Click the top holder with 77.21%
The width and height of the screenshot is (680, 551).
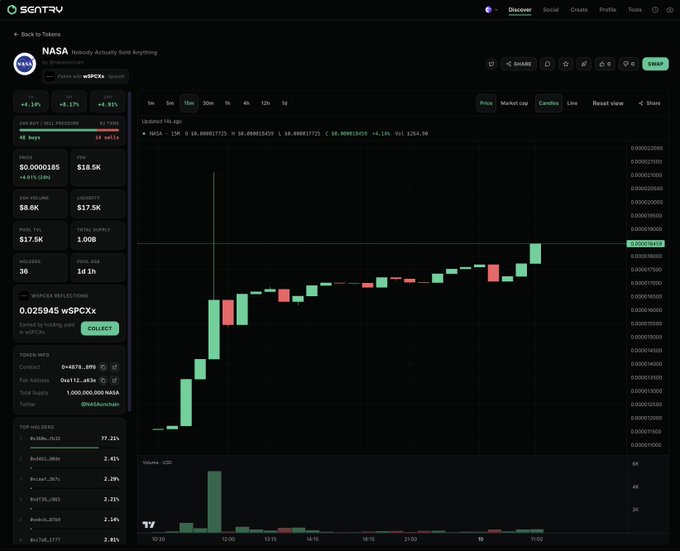click(x=69, y=442)
